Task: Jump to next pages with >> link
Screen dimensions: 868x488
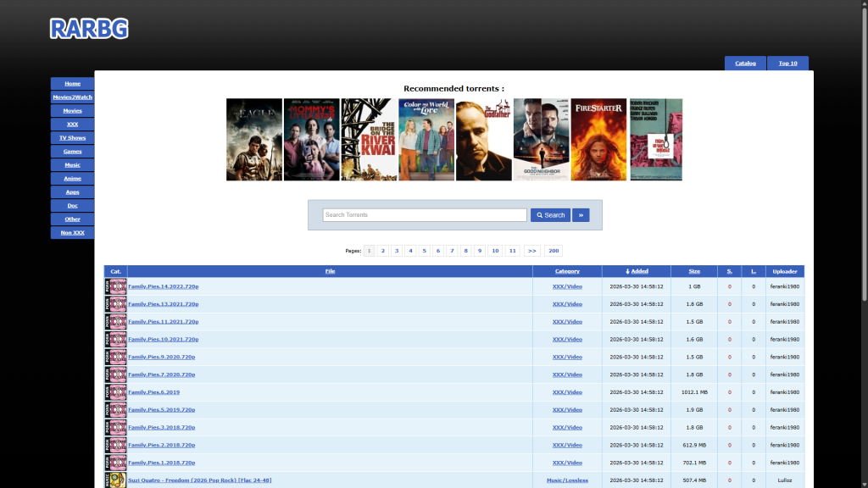Action: [x=531, y=251]
